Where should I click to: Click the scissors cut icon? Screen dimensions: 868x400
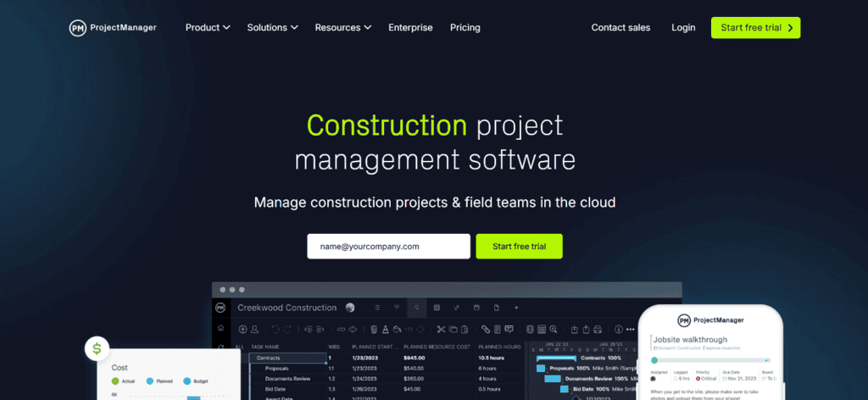pyautogui.click(x=441, y=329)
